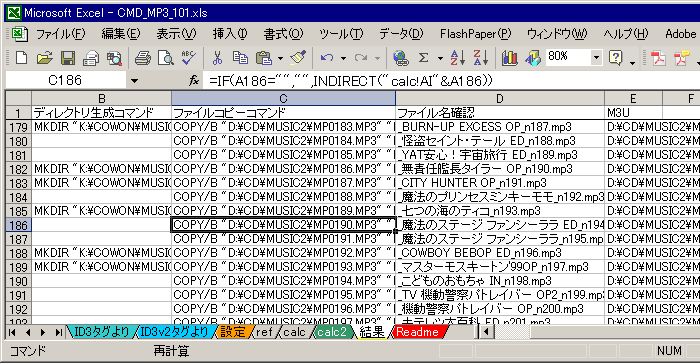Jump to the first sheet tab arrow
The height and width of the screenshot is (363, 700).
pyautogui.click(x=12, y=332)
